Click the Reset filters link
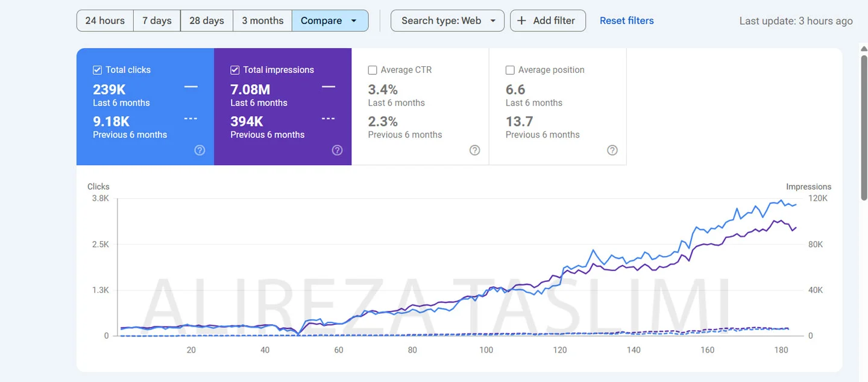The image size is (868, 382). click(x=626, y=20)
